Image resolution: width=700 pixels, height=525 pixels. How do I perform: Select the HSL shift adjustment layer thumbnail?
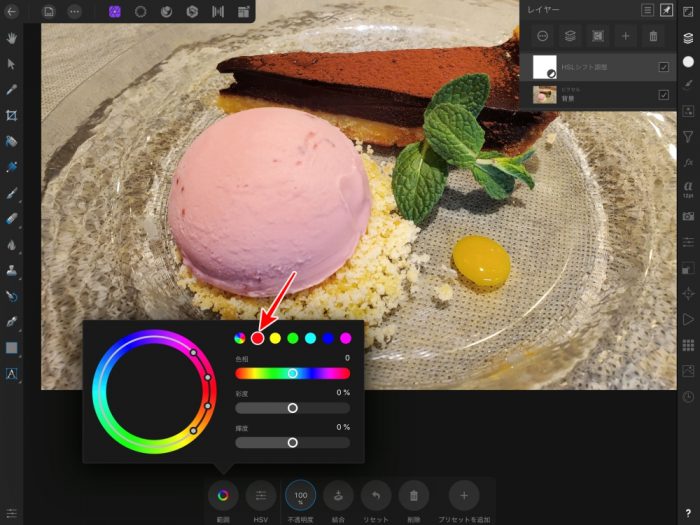pos(545,67)
